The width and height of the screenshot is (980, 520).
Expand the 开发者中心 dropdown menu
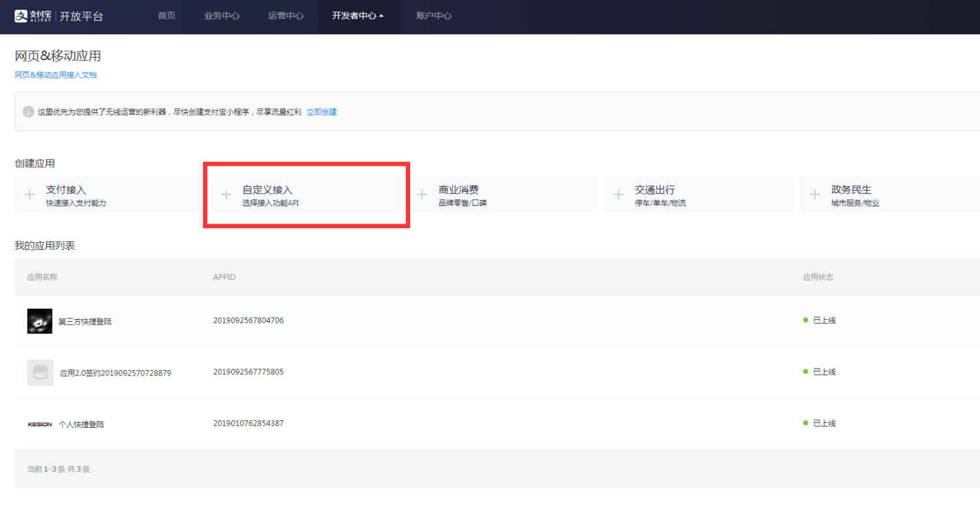pos(359,16)
